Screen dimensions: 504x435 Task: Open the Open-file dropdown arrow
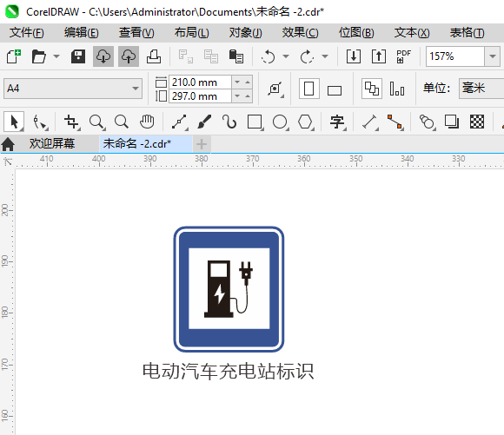click(x=56, y=56)
